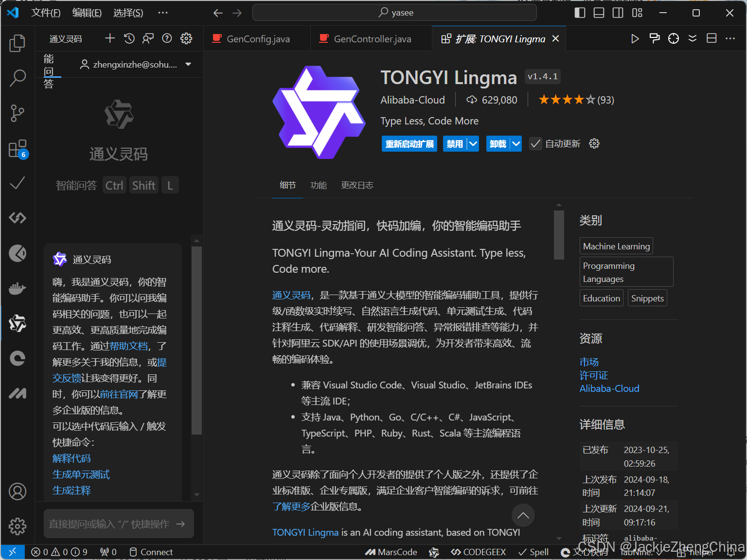Switch to the GenConfig.java tab
This screenshot has height=560, width=747.
pos(257,39)
